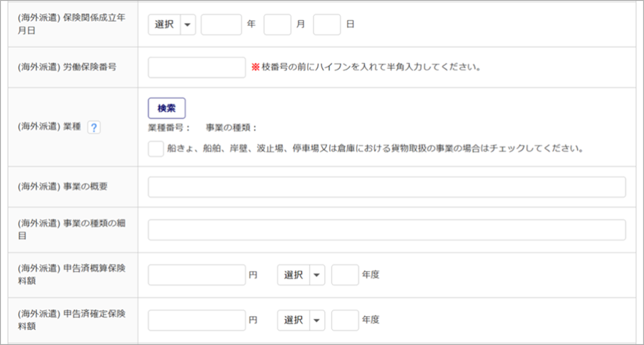Click the 年 field of 保険関係成立年月日
The image size is (644, 345).
pos(221,25)
